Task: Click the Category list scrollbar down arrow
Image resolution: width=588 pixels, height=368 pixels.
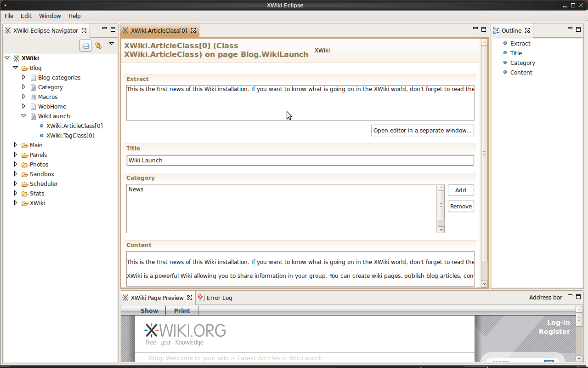Action: click(441, 230)
